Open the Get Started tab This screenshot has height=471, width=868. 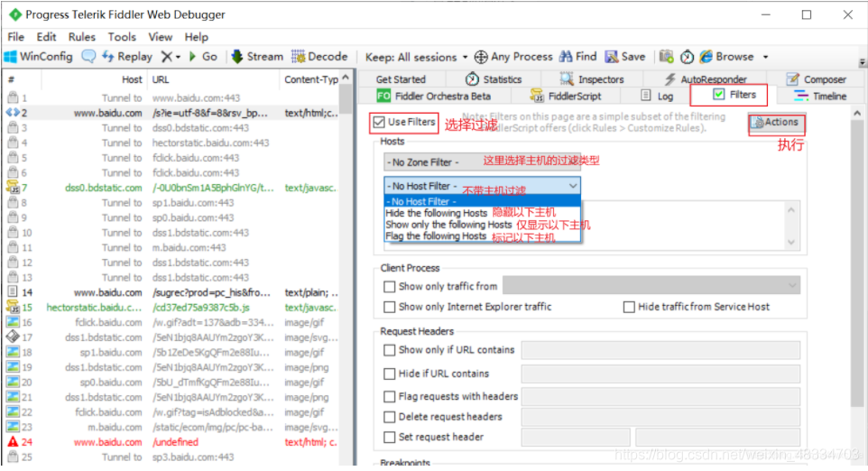[401, 79]
